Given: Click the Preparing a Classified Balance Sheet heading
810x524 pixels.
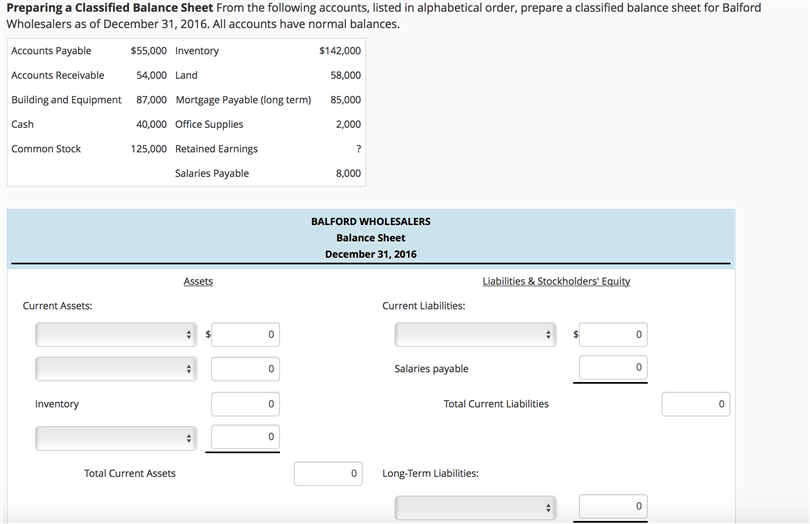Looking at the screenshot, I should pyautogui.click(x=110, y=8).
